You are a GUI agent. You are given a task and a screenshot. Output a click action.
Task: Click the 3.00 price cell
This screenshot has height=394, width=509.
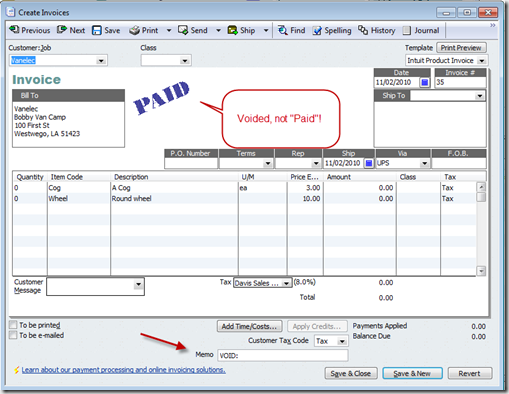point(305,188)
